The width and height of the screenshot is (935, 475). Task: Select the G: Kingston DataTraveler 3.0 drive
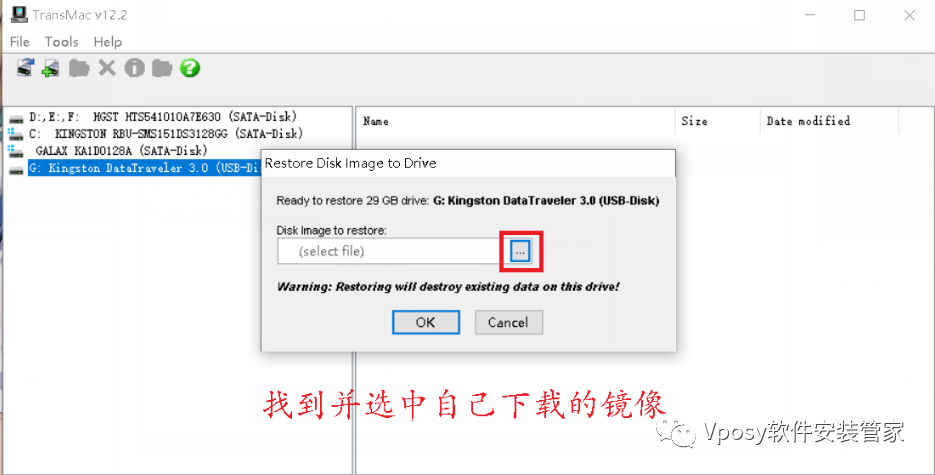(x=145, y=168)
